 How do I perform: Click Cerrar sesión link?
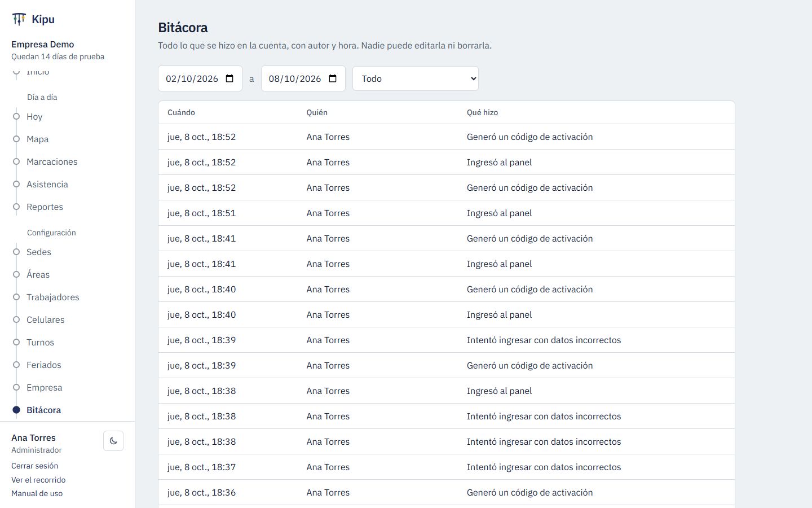pyautogui.click(x=34, y=466)
